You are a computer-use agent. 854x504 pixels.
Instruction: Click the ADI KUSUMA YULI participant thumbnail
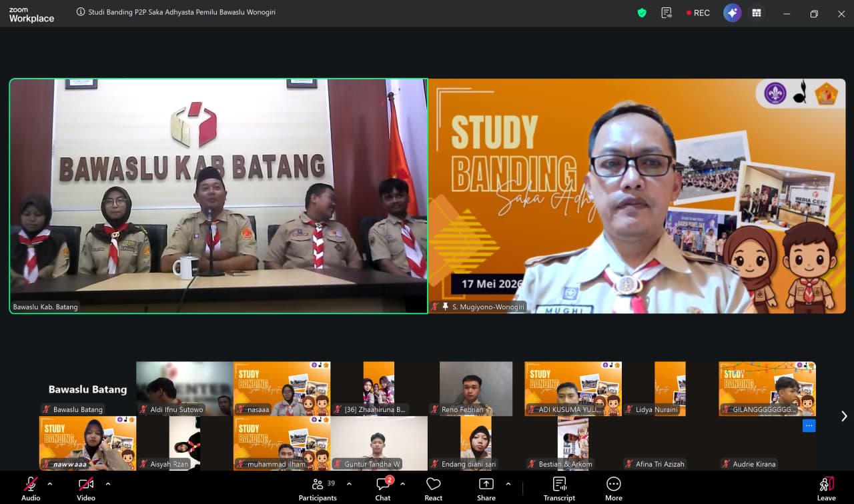point(573,389)
